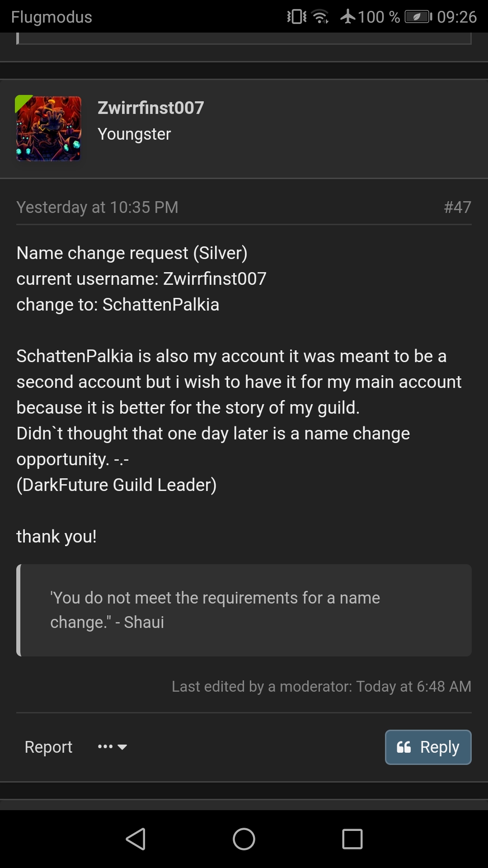Open Zwirrfinst007 username profile link
Image resolution: width=488 pixels, height=868 pixels.
click(x=150, y=108)
